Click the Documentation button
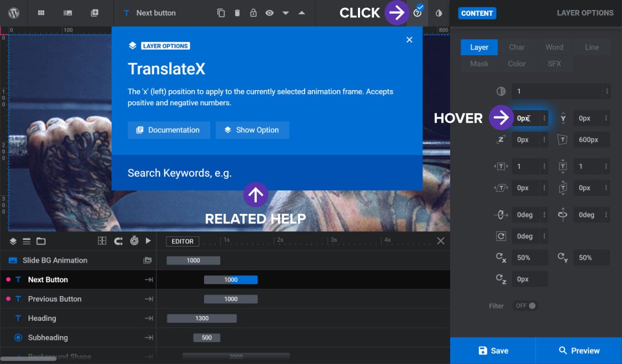This screenshot has height=364, width=622. [169, 130]
